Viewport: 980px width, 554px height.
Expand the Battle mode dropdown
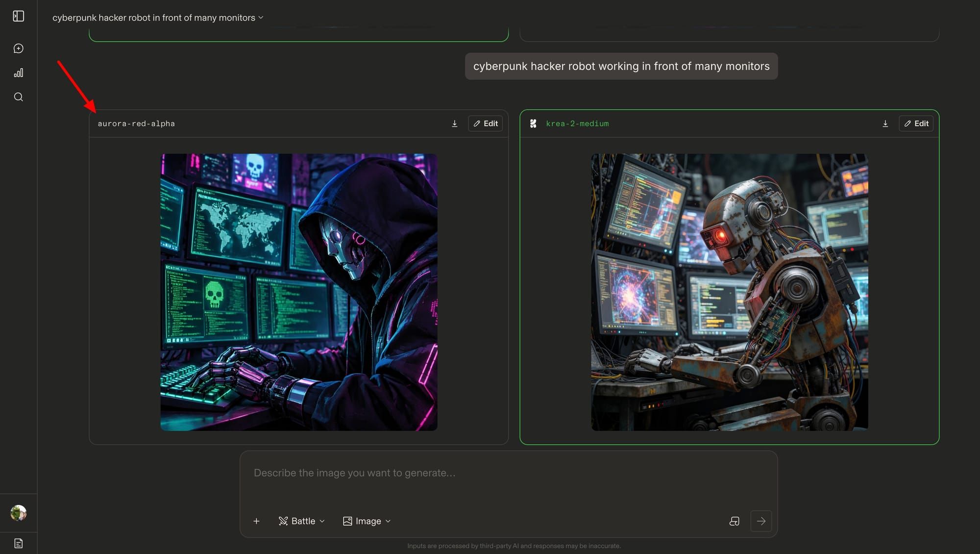click(x=302, y=521)
